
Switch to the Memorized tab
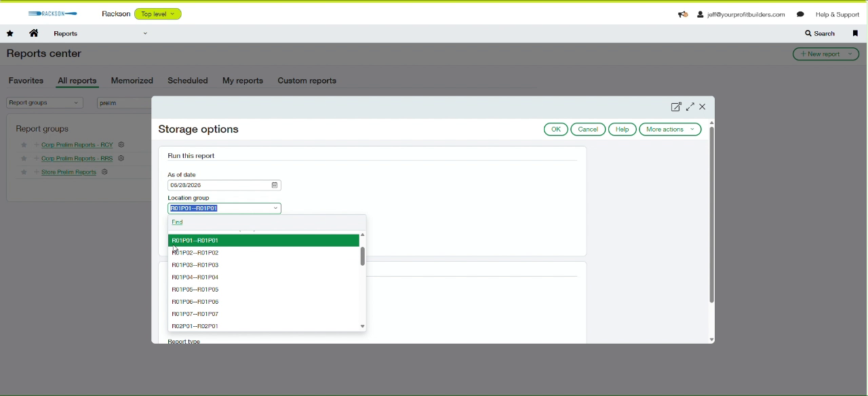point(132,81)
